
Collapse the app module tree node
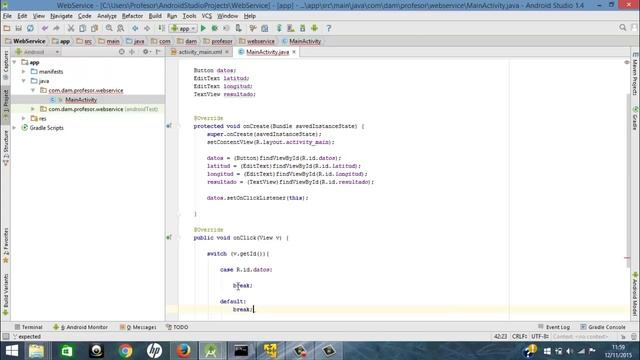coord(15,62)
